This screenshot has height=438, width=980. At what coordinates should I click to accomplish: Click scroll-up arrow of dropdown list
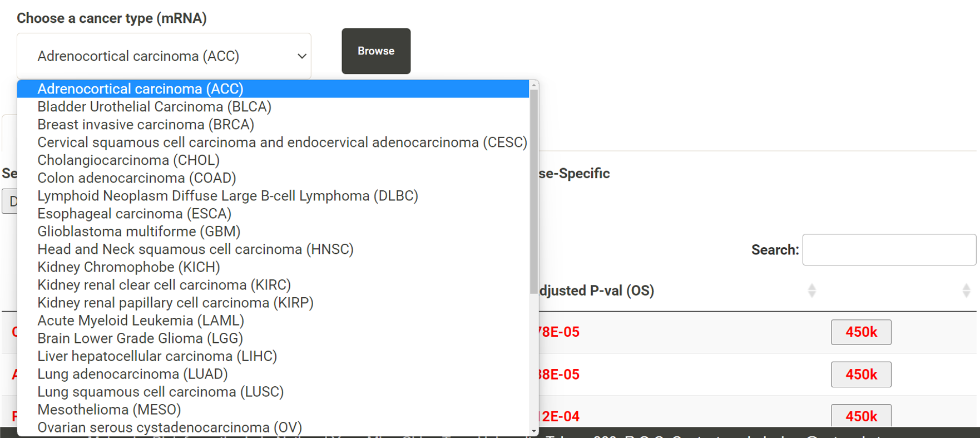tap(534, 85)
